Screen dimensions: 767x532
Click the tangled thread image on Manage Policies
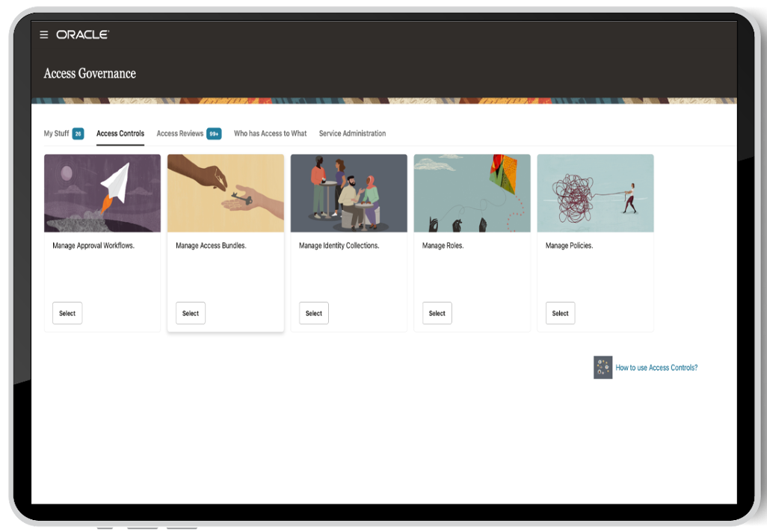[x=595, y=193]
